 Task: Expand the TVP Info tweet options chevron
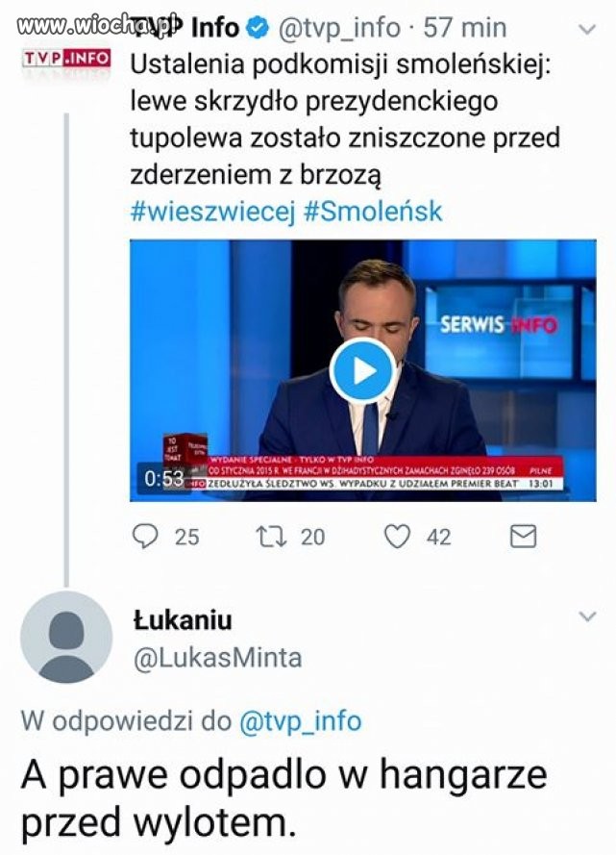click(584, 29)
